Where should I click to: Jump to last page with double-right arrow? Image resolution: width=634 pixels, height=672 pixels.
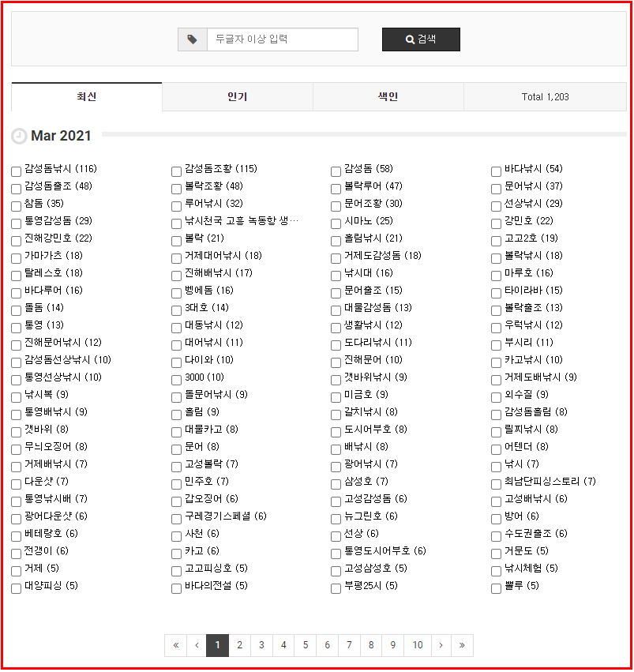pyautogui.click(x=462, y=645)
